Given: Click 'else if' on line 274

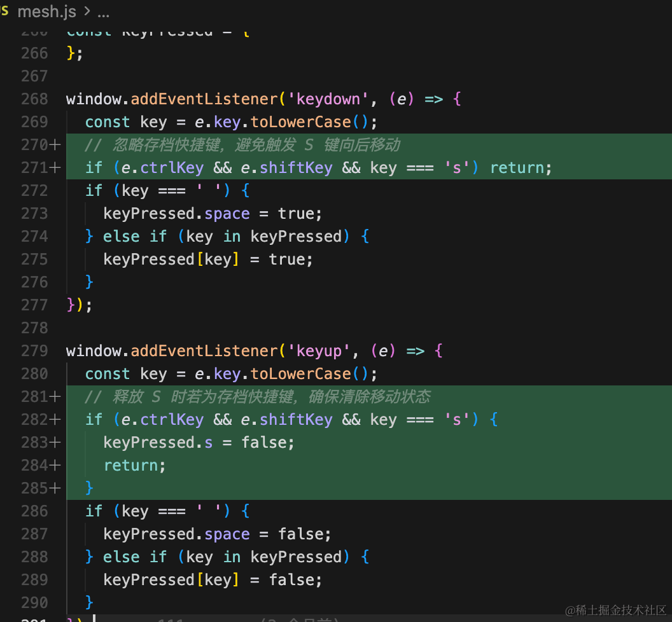Looking at the screenshot, I should tap(134, 237).
